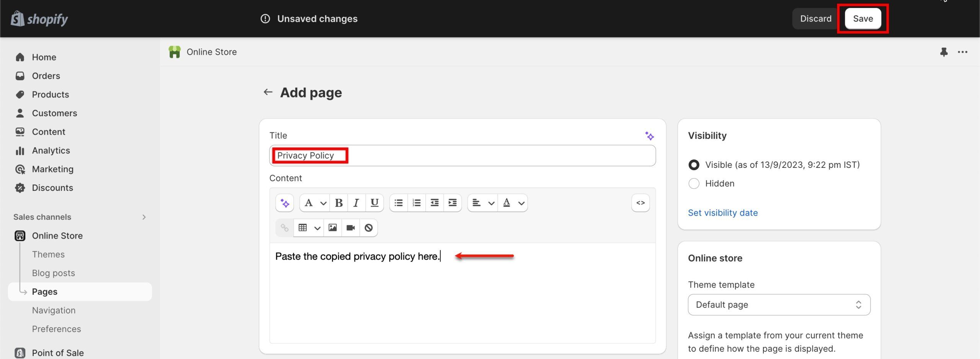Save the page changes
980x359 pixels.
pos(862,18)
